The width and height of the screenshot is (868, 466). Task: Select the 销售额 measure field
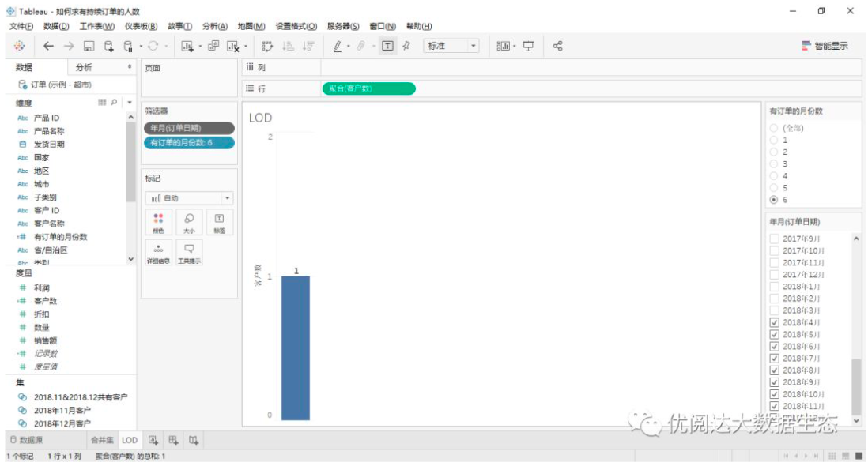[x=45, y=340]
